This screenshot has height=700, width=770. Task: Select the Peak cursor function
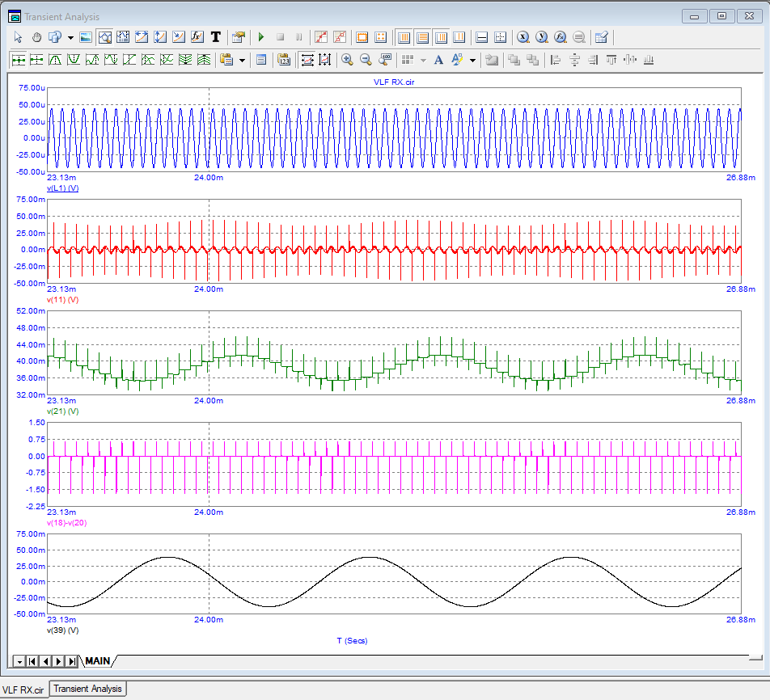tap(55, 60)
